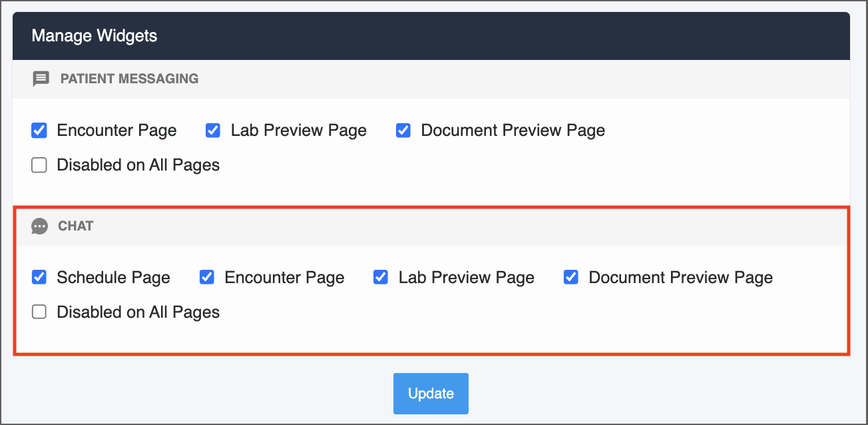This screenshot has height=425, width=868.
Task: Click the Patient Messaging speech bubble icon
Action: coord(41,79)
